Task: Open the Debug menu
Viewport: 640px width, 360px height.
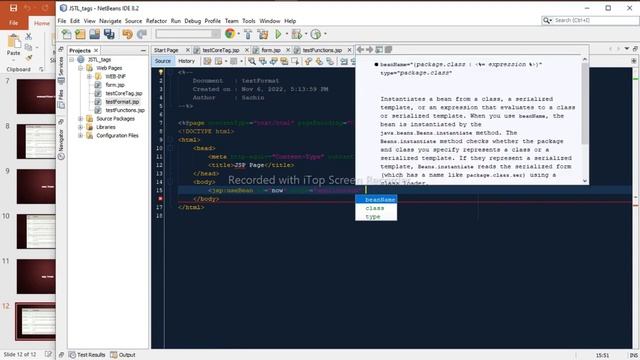Action: pos(193,21)
